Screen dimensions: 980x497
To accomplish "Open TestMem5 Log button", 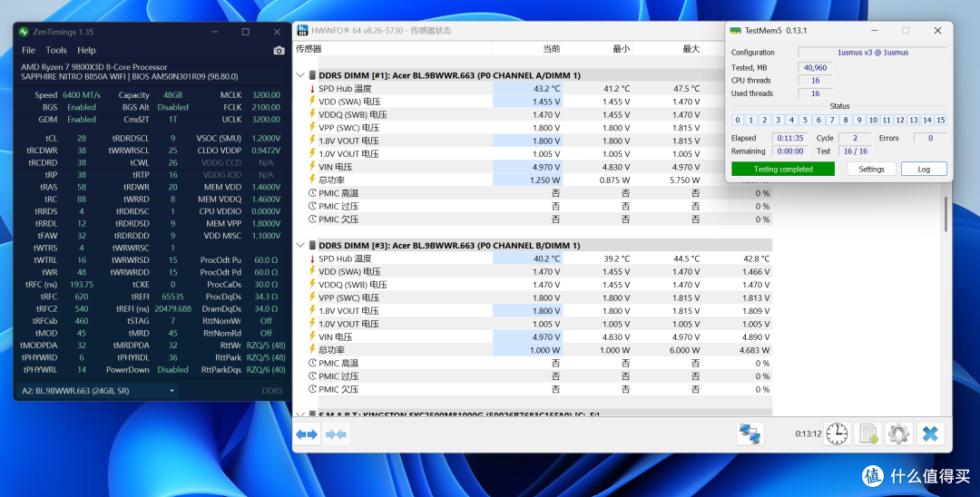I will (924, 170).
